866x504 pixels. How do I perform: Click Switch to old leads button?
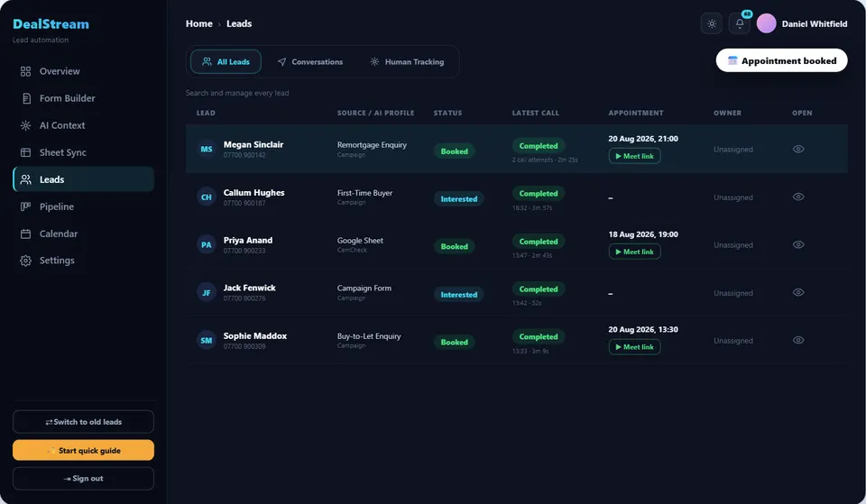[83, 422]
